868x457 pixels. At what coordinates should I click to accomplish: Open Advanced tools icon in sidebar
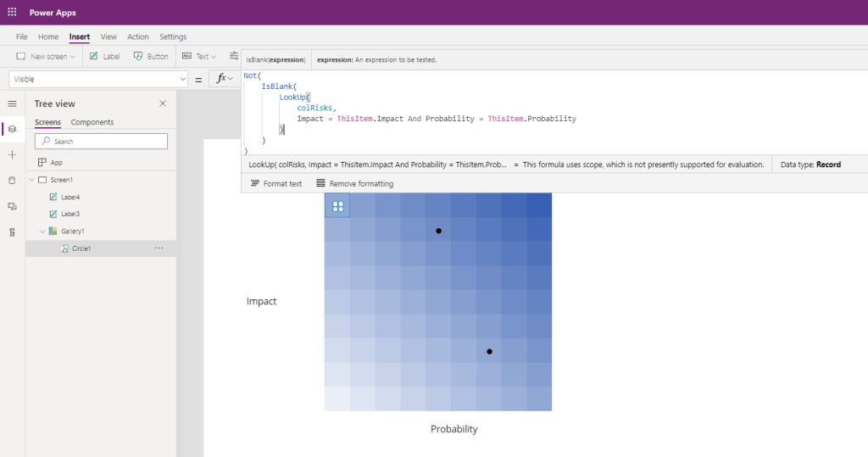pos(12,232)
